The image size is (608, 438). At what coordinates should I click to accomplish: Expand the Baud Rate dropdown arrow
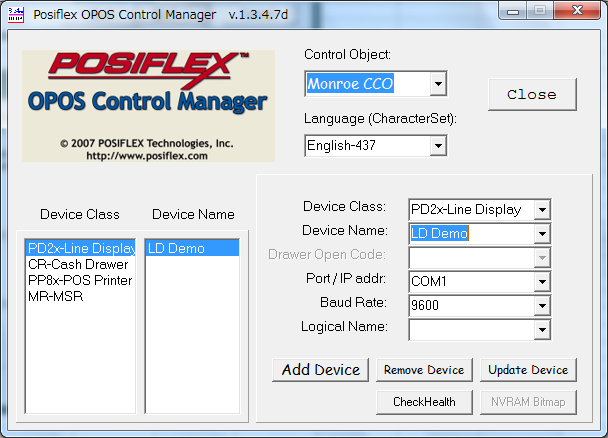click(542, 305)
